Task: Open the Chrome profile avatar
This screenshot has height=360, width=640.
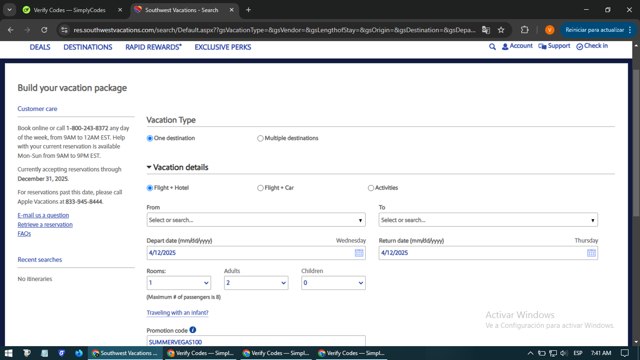Action: [x=549, y=30]
